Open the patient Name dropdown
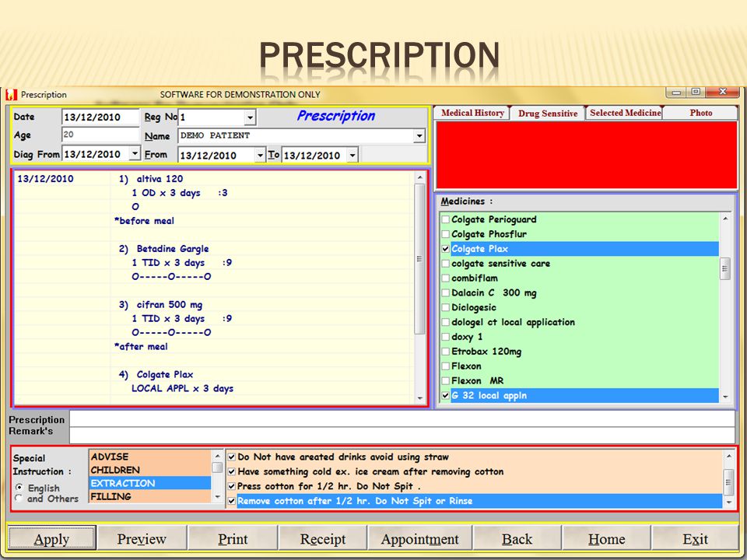 coord(419,135)
